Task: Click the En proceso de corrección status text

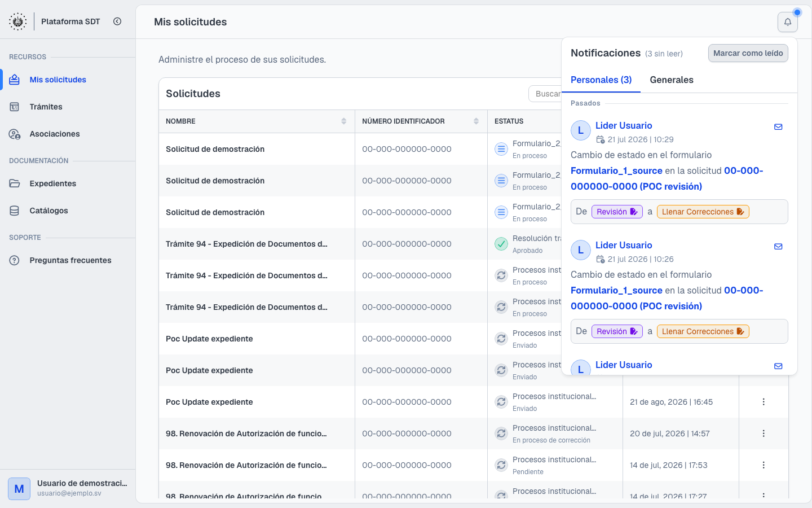Action: tap(551, 440)
